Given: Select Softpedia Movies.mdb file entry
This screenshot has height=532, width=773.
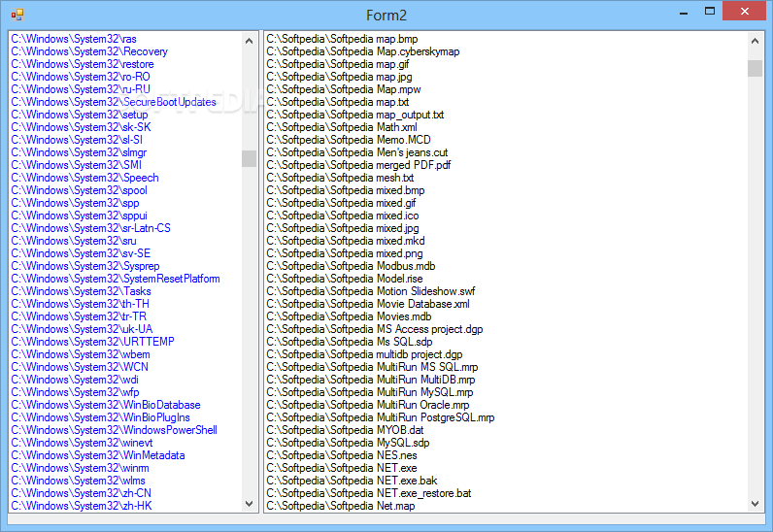Looking at the screenshot, I should click(x=349, y=316).
